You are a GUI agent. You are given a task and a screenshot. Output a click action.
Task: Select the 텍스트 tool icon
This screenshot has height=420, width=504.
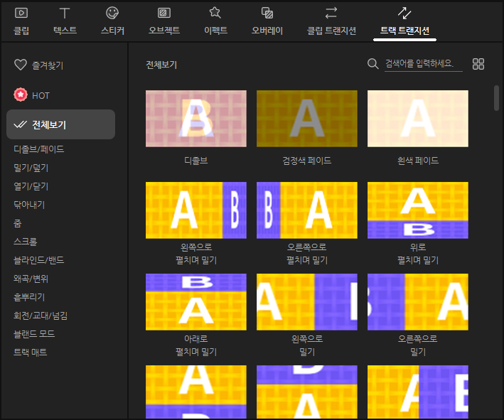(65, 13)
